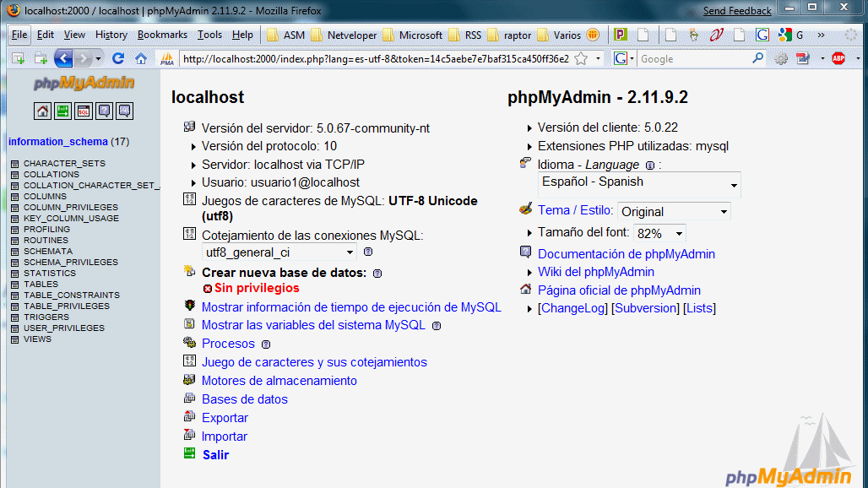Click the phpMyAdmin Home icon in sidebar
868x488 pixels.
tap(42, 111)
